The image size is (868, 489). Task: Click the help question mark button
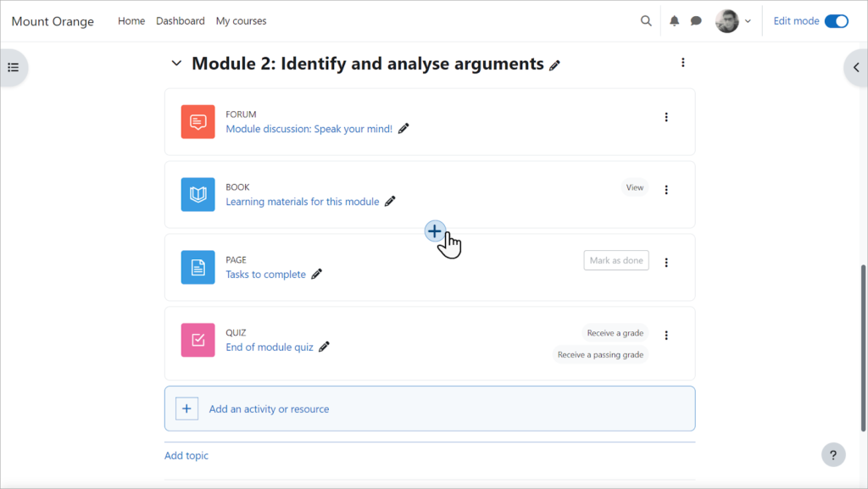[833, 454]
